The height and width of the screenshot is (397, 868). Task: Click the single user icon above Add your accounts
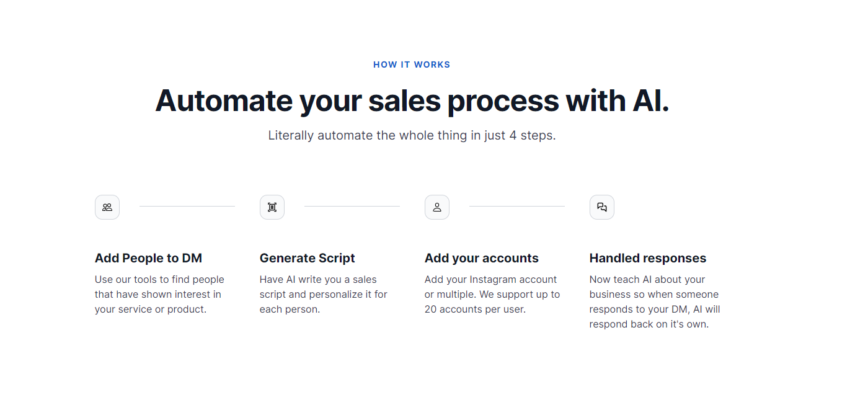point(437,207)
